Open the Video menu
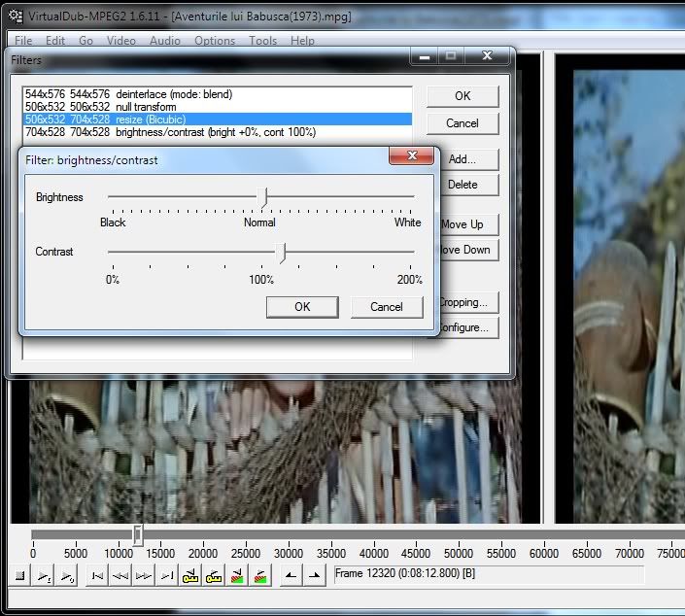This screenshot has height=616, width=685. pyautogui.click(x=121, y=41)
